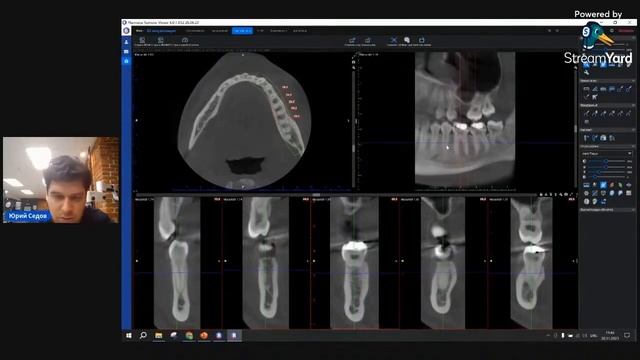The width and height of the screenshot is (640, 360).
Task: Open File Explorer from the taskbar
Action: click(159, 336)
